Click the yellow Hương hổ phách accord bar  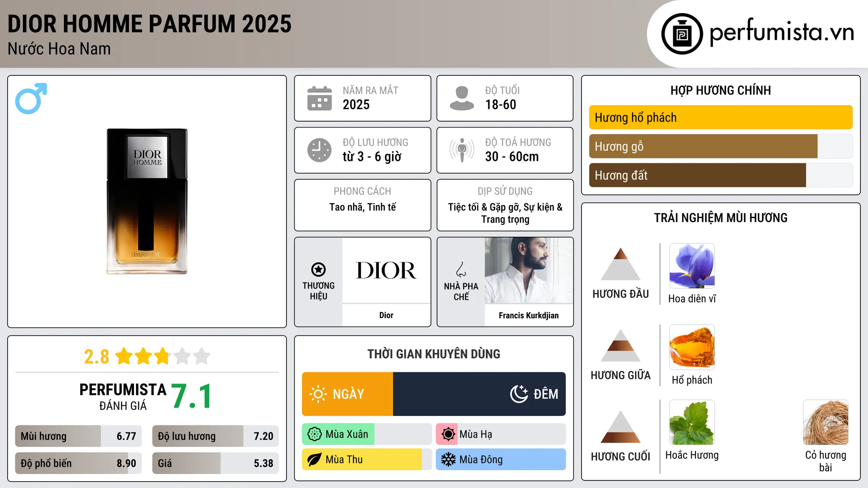[x=721, y=117]
